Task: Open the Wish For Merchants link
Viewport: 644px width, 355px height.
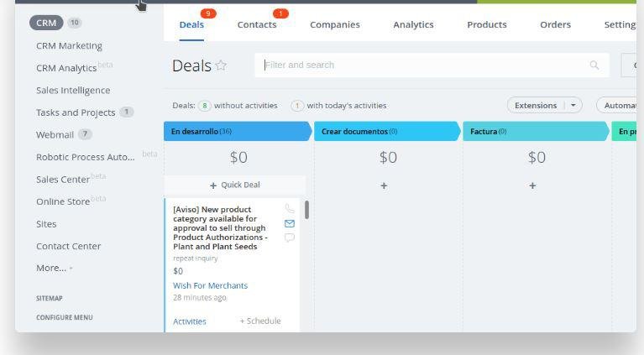Action: click(210, 285)
